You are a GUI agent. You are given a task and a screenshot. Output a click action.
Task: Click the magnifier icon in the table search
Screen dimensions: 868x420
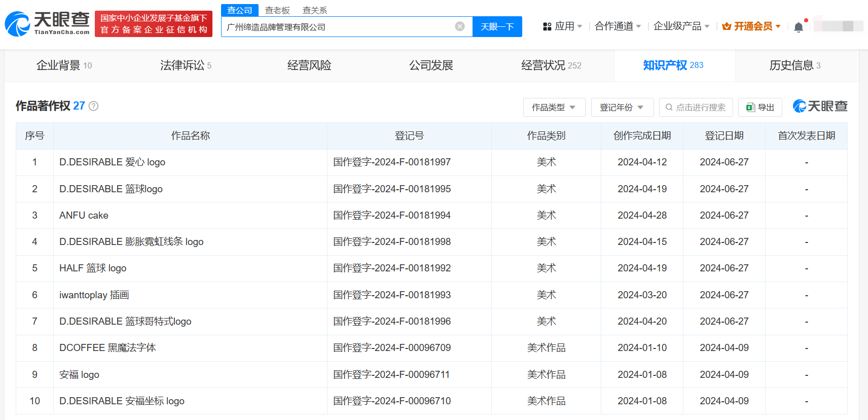coord(669,108)
